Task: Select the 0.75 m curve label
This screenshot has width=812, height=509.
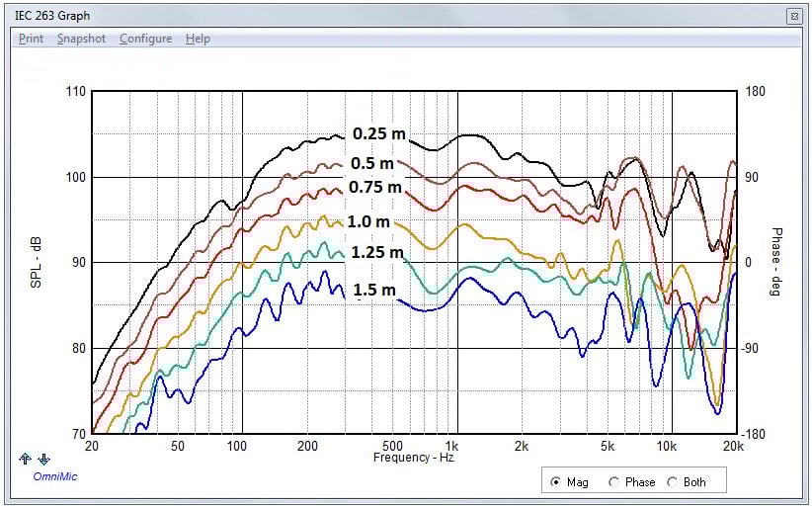Action: (375, 187)
